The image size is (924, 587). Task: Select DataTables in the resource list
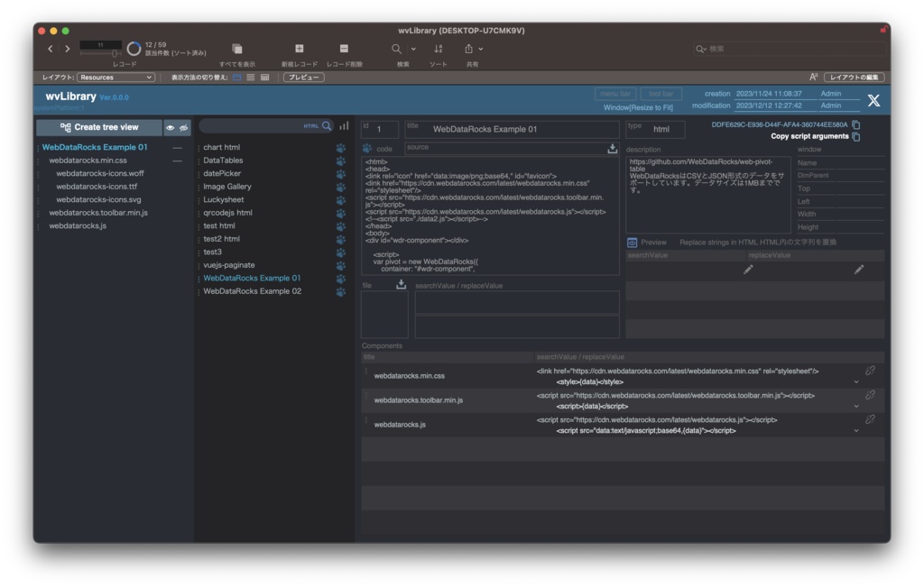223,161
